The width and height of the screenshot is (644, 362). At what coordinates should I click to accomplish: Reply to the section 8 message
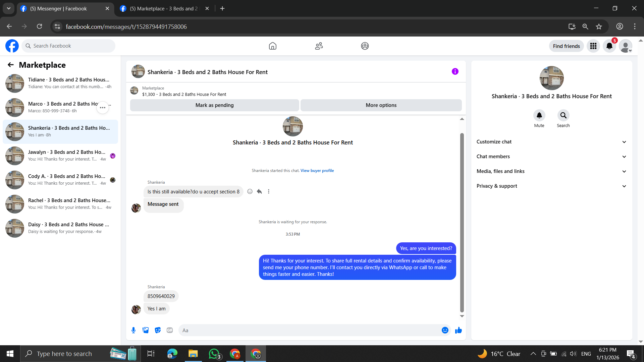[x=259, y=191]
